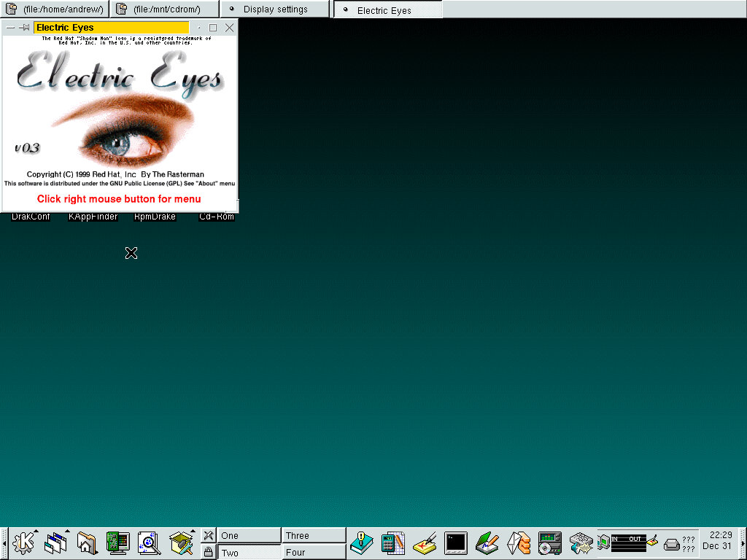The width and height of the screenshot is (747, 560).
Task: Select Display settings in the taskbar
Action: 275,9
